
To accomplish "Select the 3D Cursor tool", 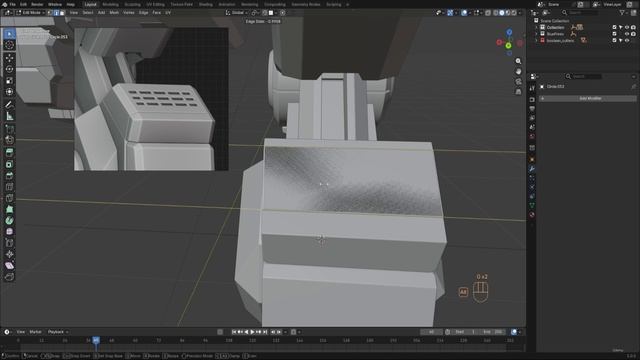I will (9, 45).
